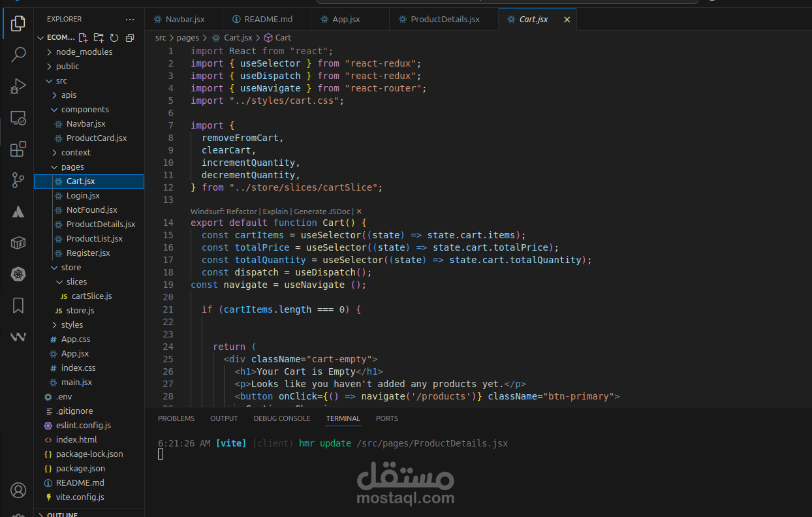Switch to the App.jsx editor tab
Viewport: 812px width, 517px height.
click(351, 20)
